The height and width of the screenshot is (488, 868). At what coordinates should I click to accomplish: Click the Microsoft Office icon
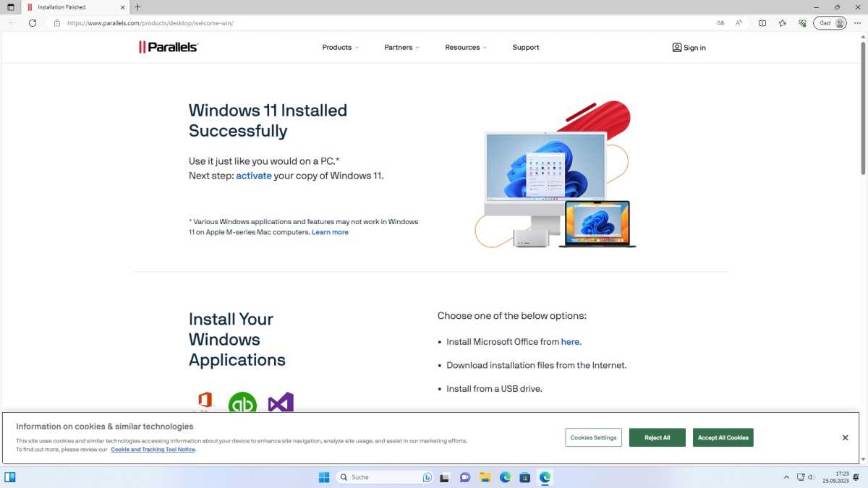click(x=205, y=403)
